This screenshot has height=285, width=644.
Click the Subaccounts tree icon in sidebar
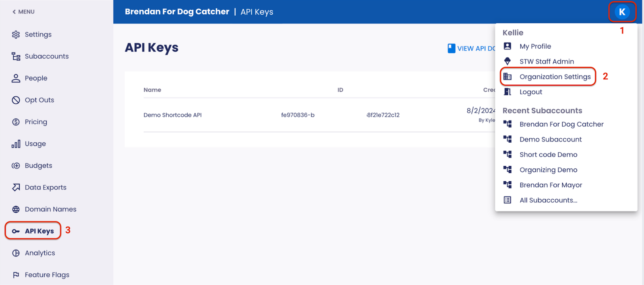tap(16, 56)
